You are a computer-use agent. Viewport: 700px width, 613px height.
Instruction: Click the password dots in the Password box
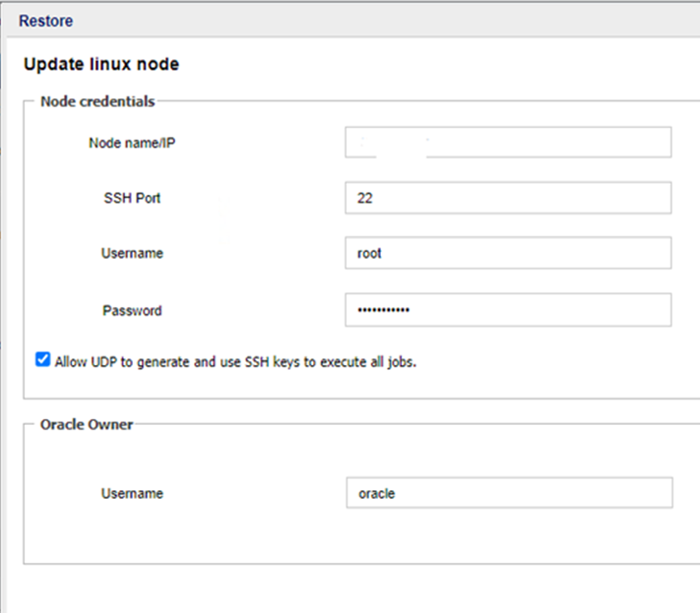click(383, 310)
